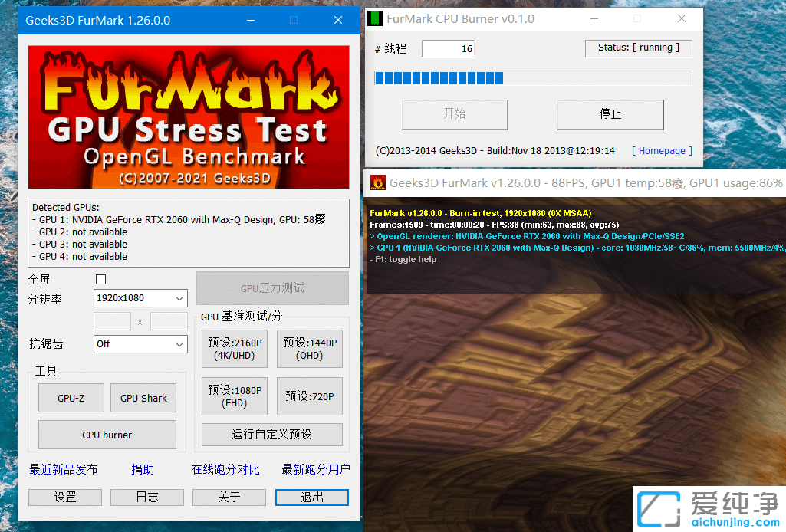
Task: Run the 预设:1440P (QHD) benchmark
Action: click(x=309, y=349)
